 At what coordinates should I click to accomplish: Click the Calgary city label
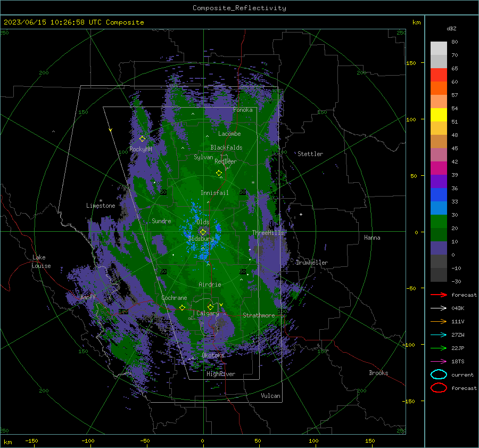pos(208,313)
